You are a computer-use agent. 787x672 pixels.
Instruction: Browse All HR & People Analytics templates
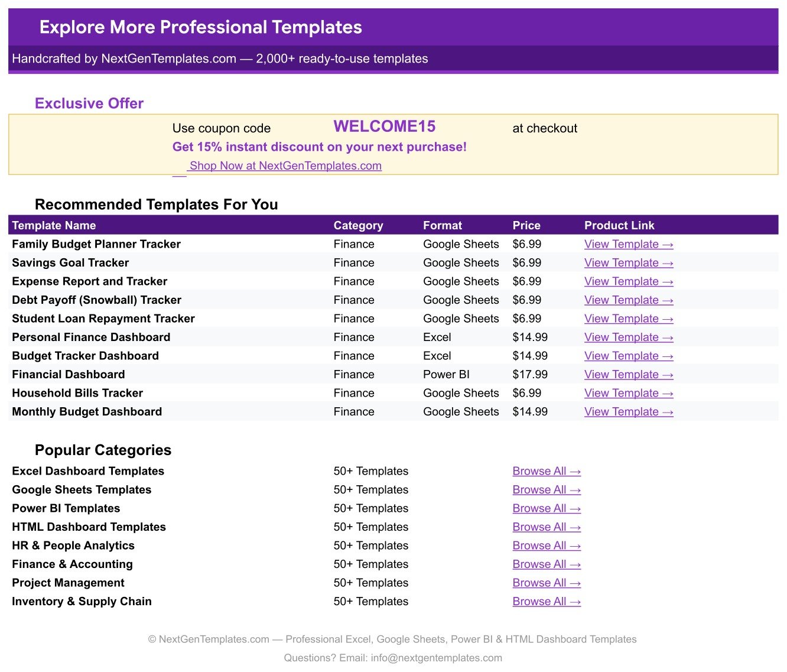(547, 546)
